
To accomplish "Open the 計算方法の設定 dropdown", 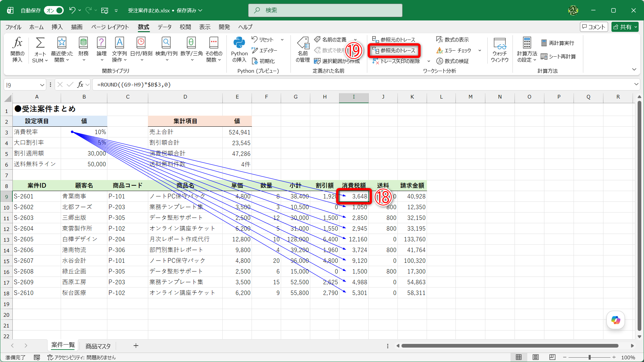I will (527, 50).
